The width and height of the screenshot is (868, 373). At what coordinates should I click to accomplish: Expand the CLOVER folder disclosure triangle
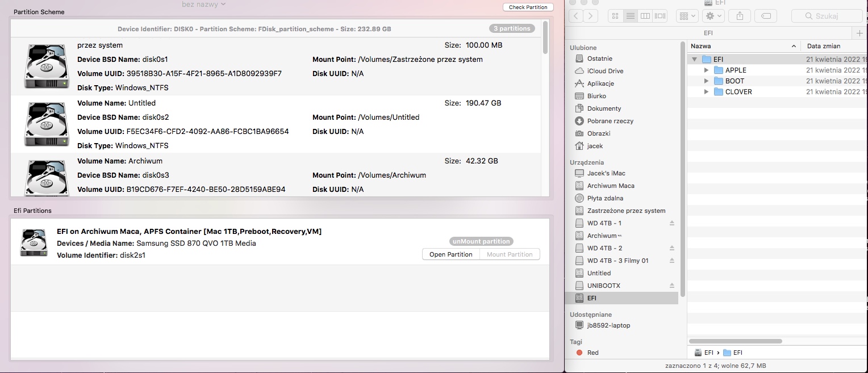point(706,92)
